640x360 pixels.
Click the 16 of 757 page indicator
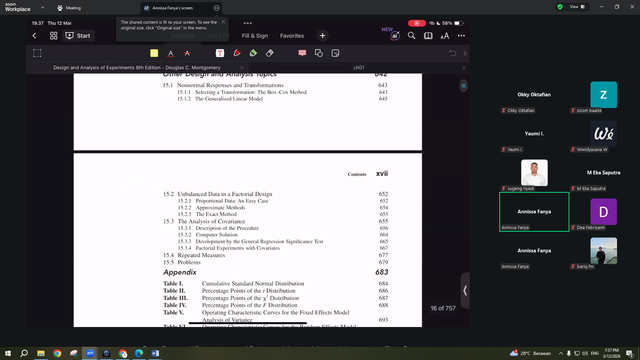[x=443, y=308]
